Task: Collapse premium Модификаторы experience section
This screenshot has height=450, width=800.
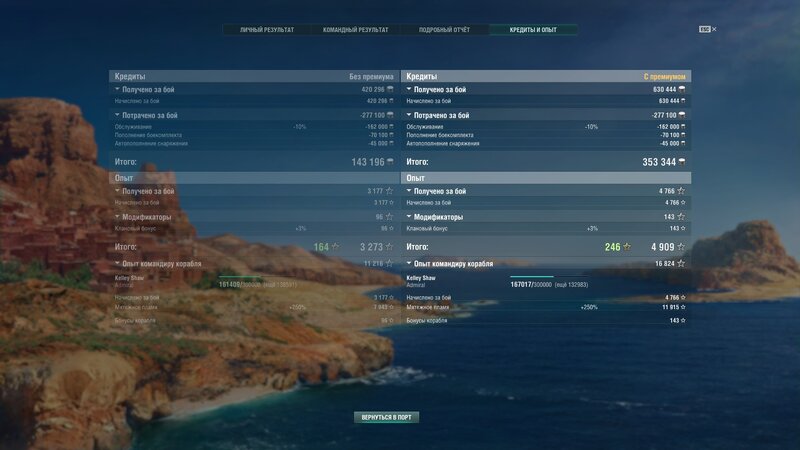Action: click(x=409, y=216)
